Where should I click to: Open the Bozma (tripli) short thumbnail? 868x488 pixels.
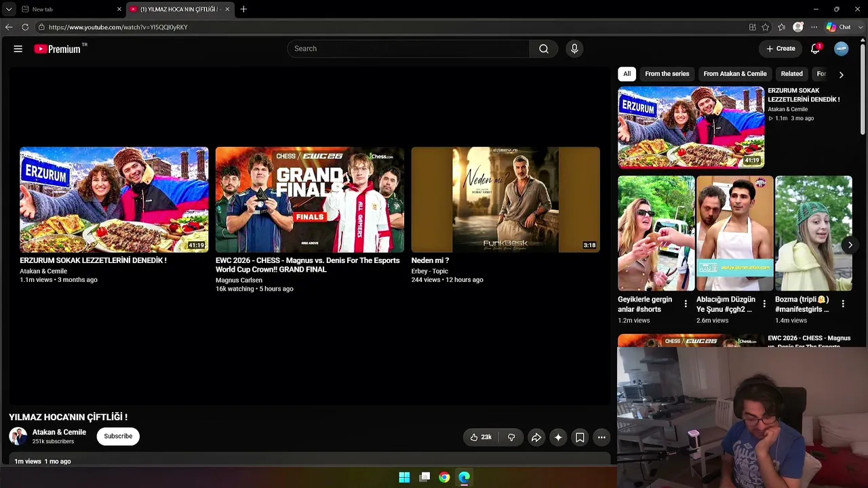[814, 234]
